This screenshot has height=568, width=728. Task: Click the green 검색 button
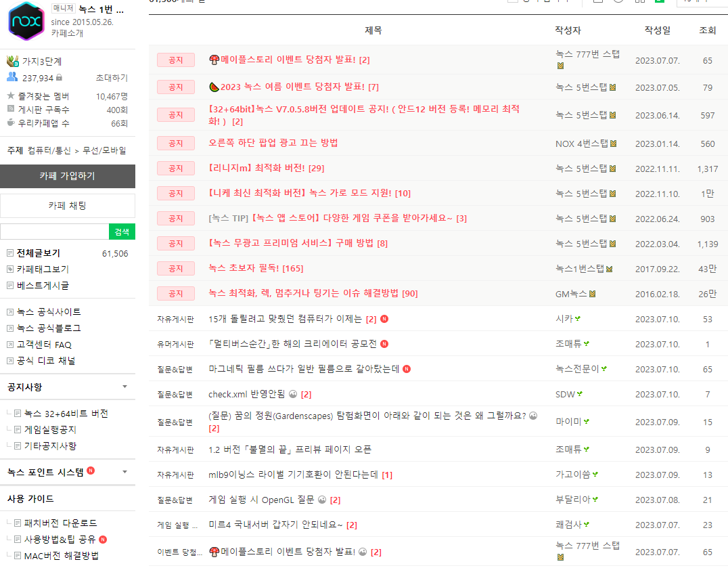tap(122, 232)
